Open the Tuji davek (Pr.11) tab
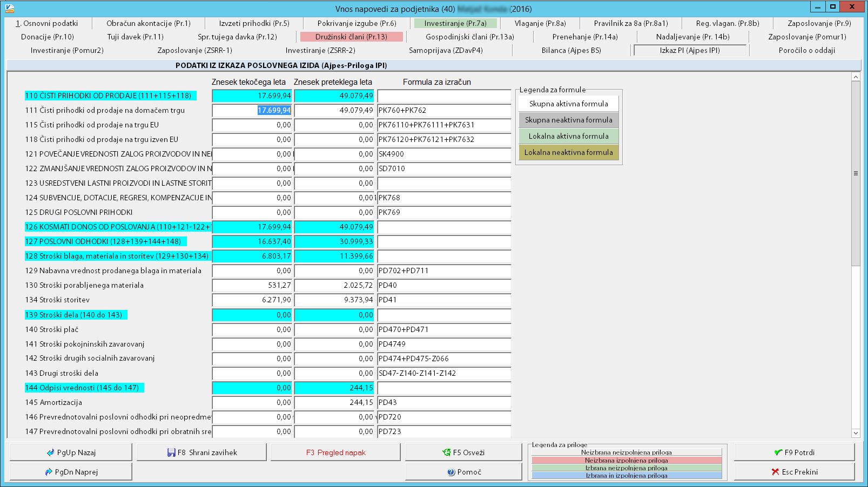The height and width of the screenshot is (487, 868). click(135, 37)
